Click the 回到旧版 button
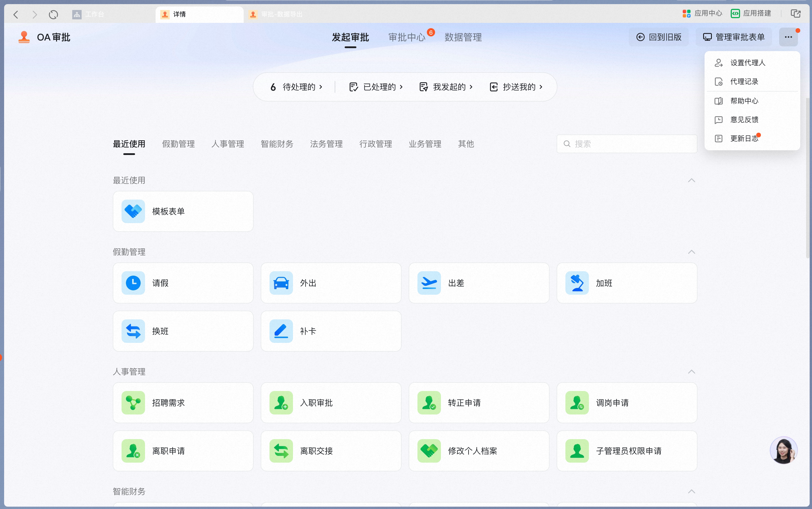Image resolution: width=812 pixels, height=509 pixels. (658, 37)
